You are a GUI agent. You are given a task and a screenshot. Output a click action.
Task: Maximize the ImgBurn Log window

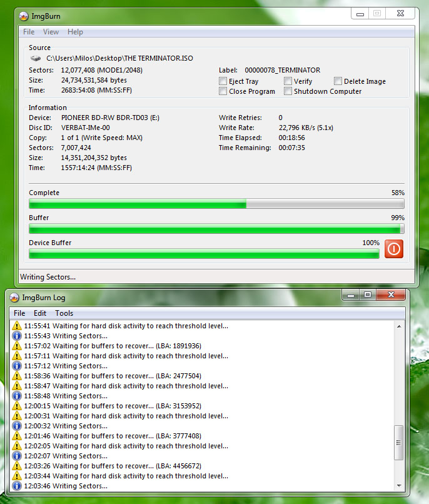pyautogui.click(x=368, y=295)
